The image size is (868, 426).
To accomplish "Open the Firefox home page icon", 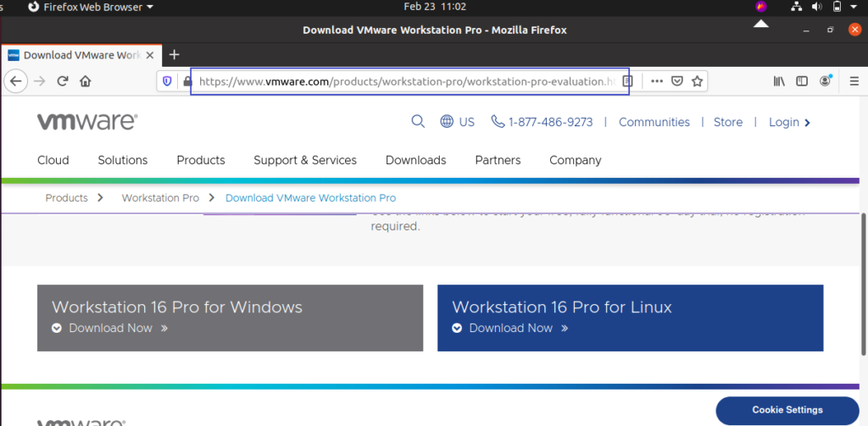I will [x=86, y=81].
